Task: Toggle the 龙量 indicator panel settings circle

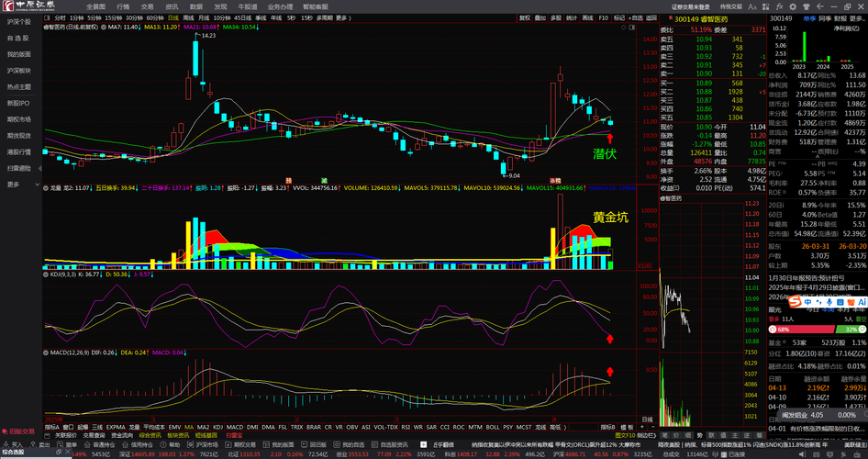Action: pyautogui.click(x=45, y=188)
